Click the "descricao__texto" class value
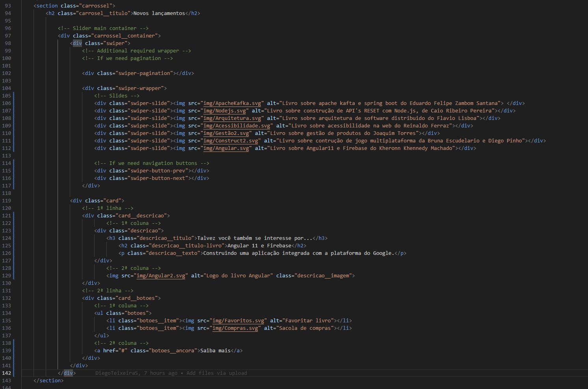The width and height of the screenshot is (588, 389). coord(173,253)
